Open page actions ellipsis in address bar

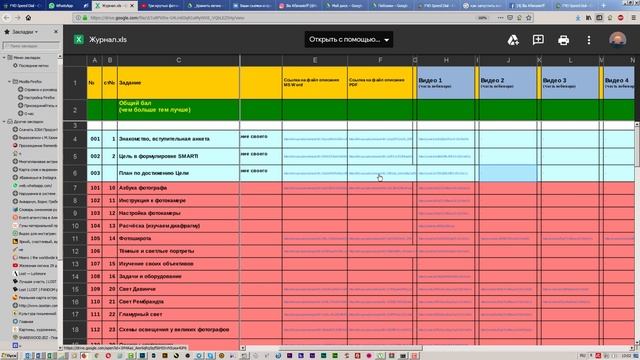[x=500, y=18]
